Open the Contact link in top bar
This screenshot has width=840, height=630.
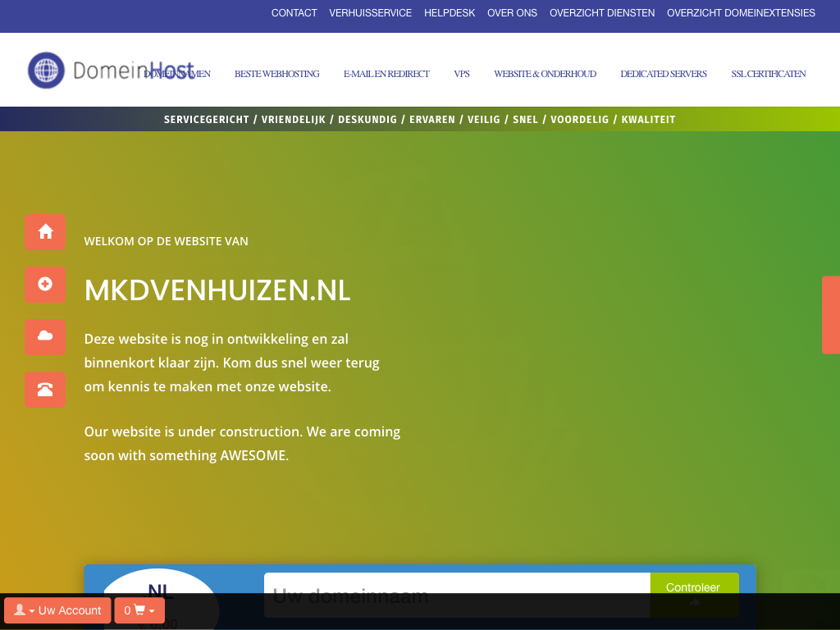(x=294, y=13)
